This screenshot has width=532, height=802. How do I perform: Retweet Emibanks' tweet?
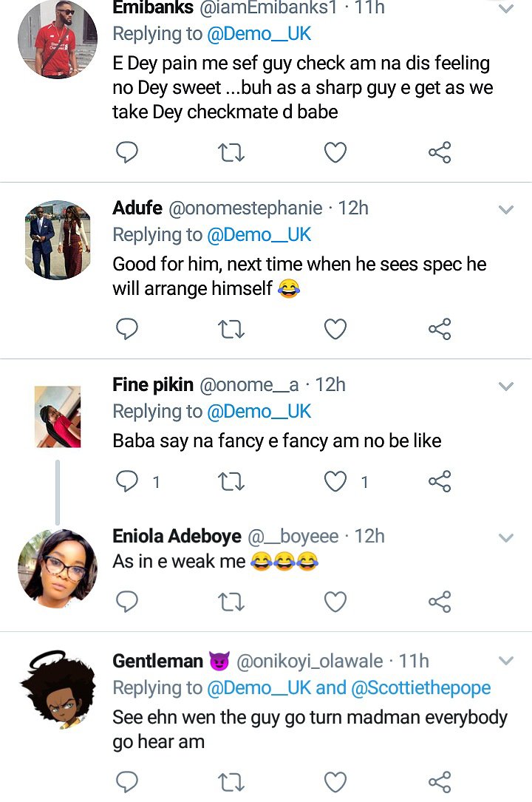pyautogui.click(x=231, y=152)
